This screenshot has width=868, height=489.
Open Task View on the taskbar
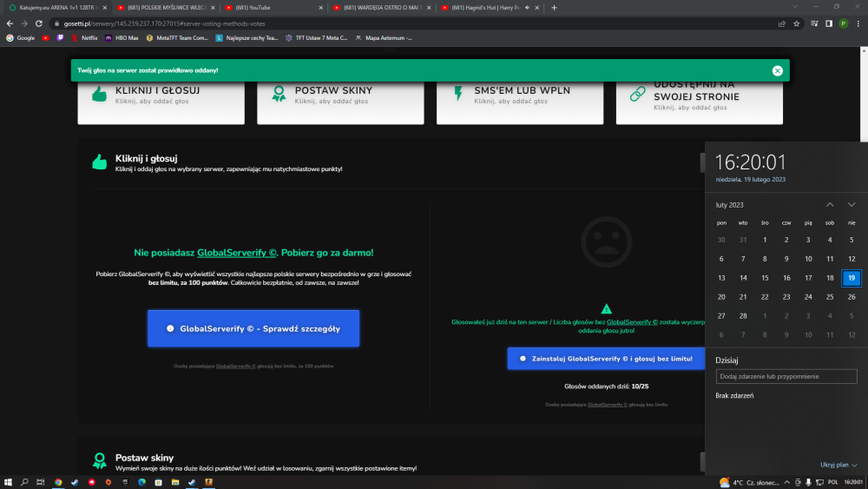(x=41, y=482)
